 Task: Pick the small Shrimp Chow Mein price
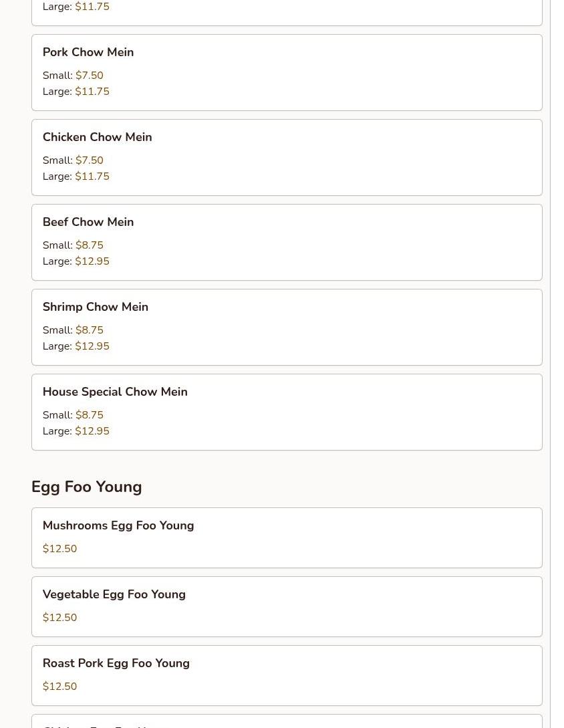[89, 330]
